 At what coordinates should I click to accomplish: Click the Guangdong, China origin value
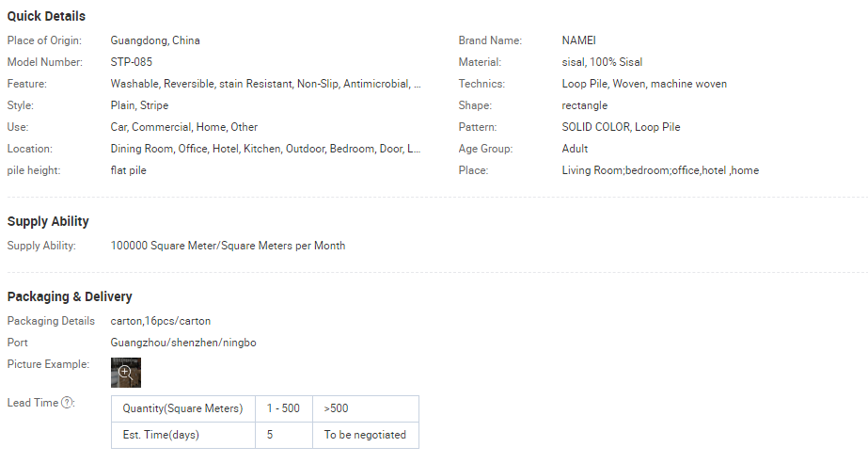point(155,40)
